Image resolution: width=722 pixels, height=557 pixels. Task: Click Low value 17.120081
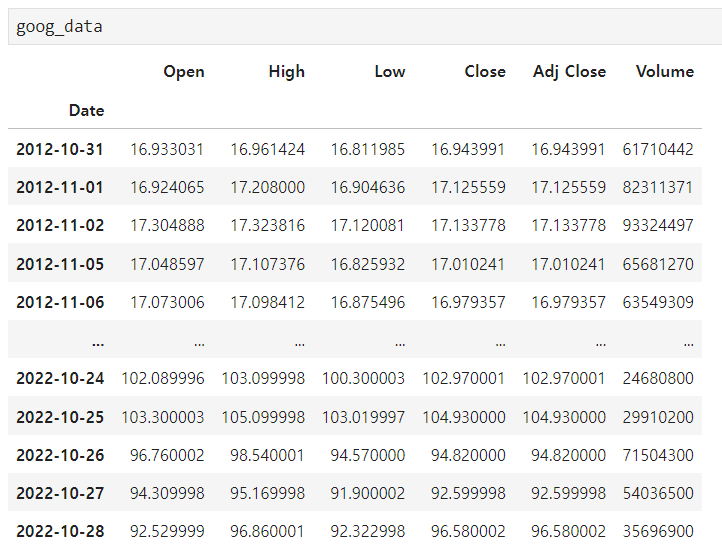pyautogui.click(x=368, y=226)
